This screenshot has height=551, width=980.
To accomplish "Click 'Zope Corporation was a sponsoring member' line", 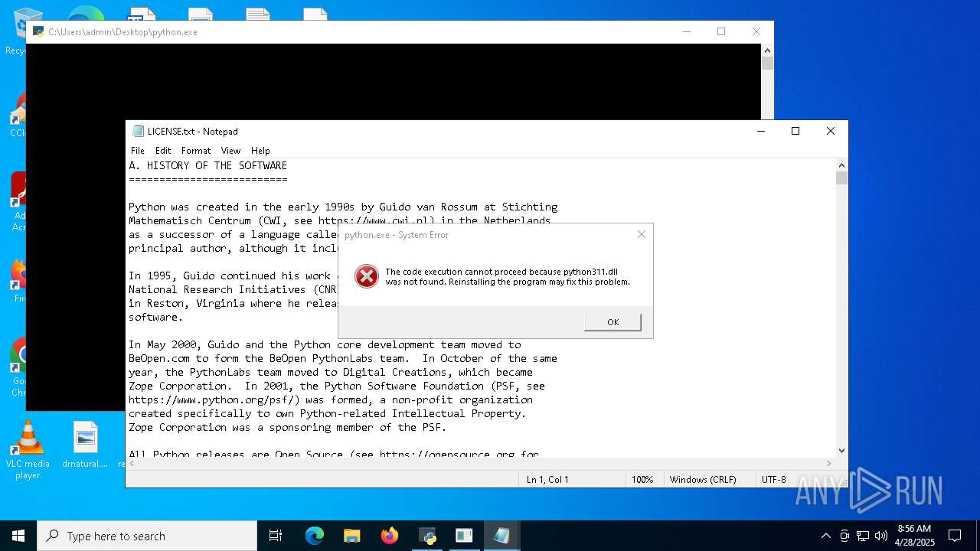I will click(x=287, y=427).
